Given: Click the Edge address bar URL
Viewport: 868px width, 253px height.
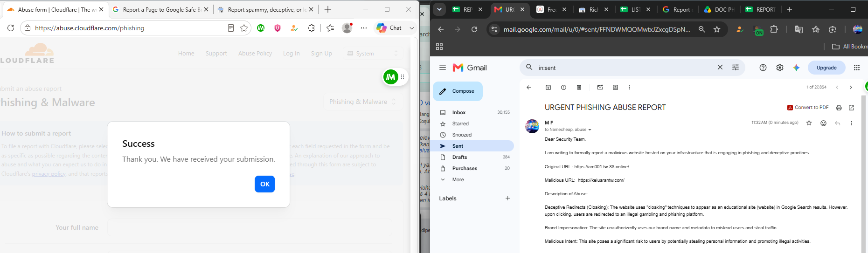Looking at the screenshot, I should click(x=90, y=28).
